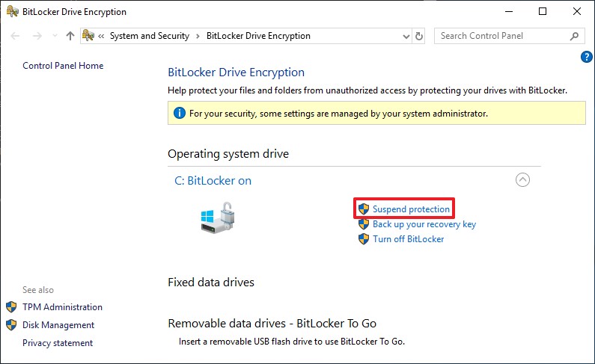Screen dimensions: 595x364
Task: Focus the Search Control Panel box
Action: 500,36
